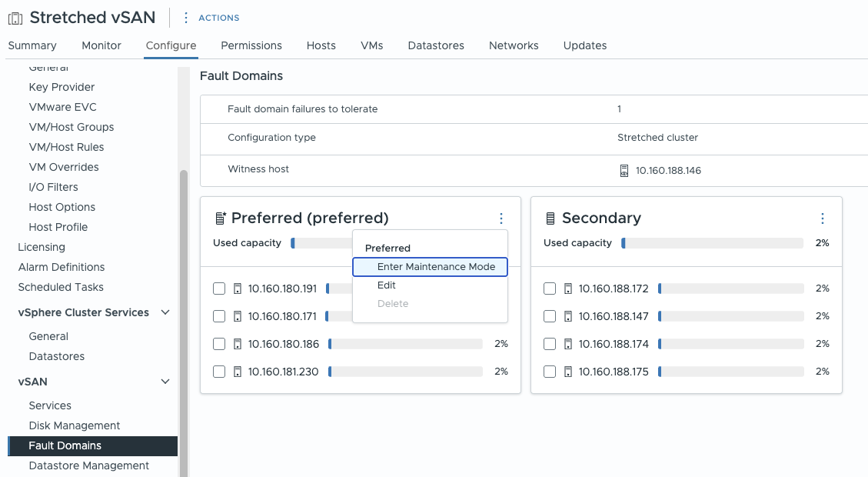Click the Stretched vSAN cluster icon

(x=15, y=18)
